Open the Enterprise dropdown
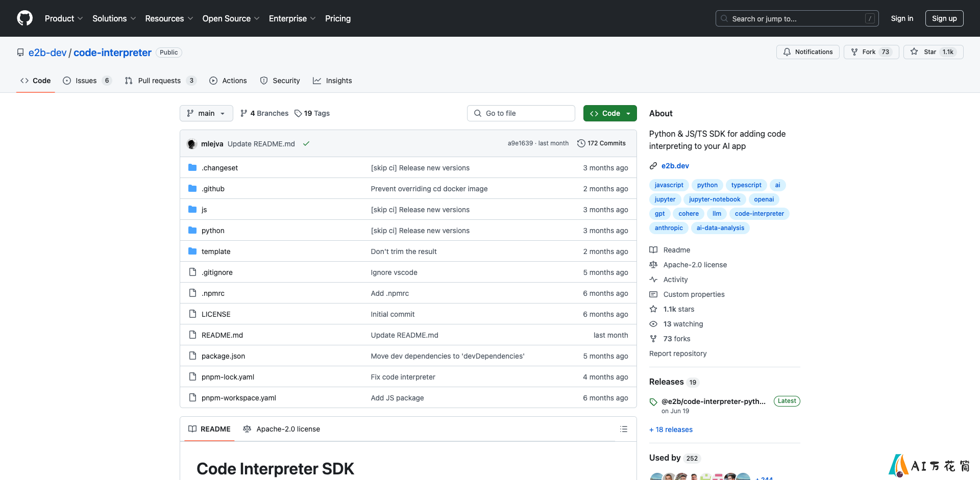The width and height of the screenshot is (980, 480). [292, 18]
